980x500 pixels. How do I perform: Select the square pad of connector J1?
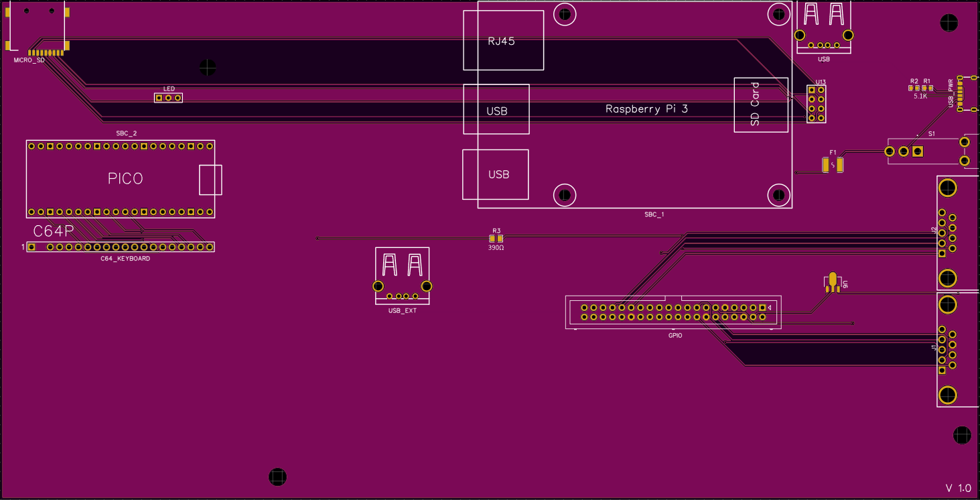(x=942, y=370)
